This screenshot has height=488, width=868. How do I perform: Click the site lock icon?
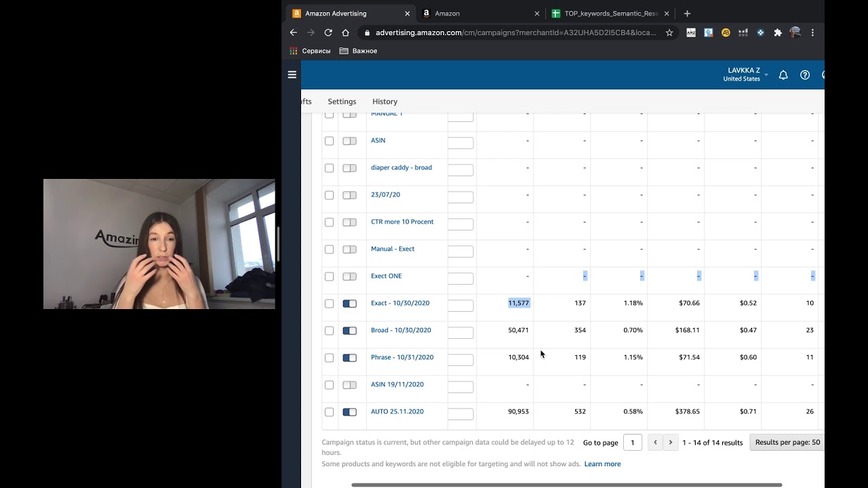click(367, 33)
